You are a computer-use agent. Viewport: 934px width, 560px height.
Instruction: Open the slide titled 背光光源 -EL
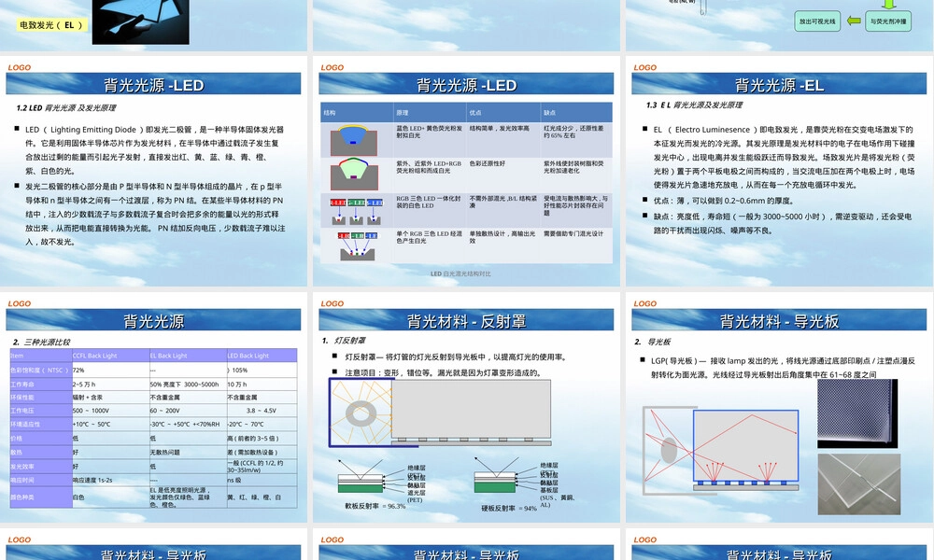779,172
